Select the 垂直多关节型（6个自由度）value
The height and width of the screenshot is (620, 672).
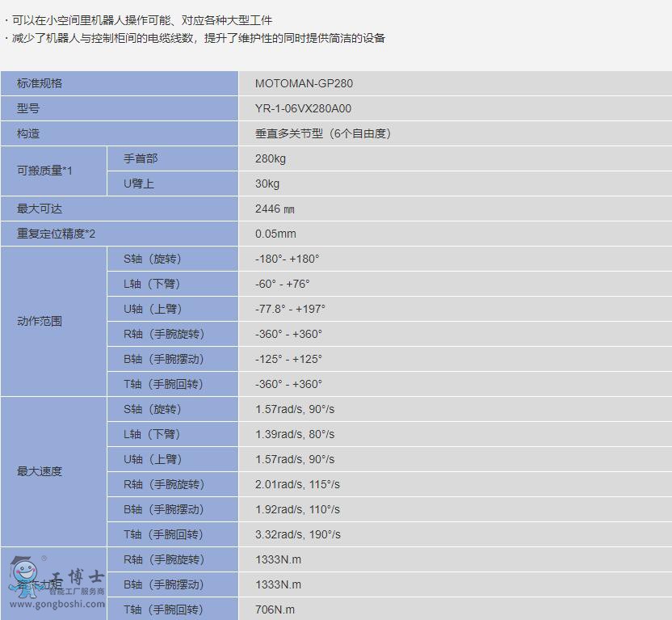click(323, 133)
